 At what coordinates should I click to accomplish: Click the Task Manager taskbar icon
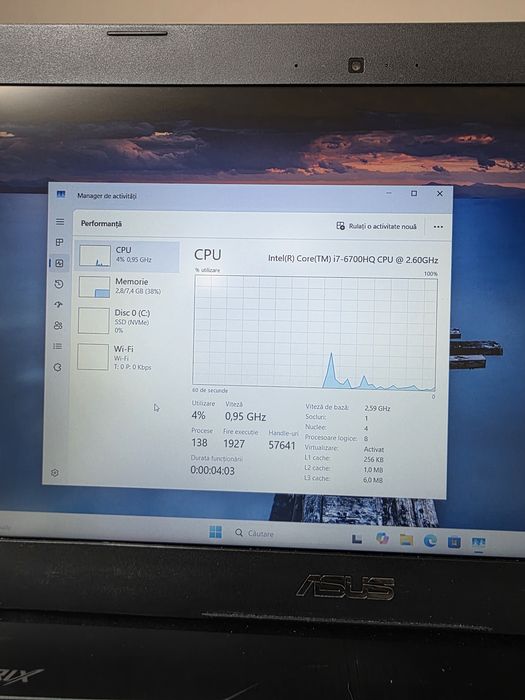click(x=479, y=543)
